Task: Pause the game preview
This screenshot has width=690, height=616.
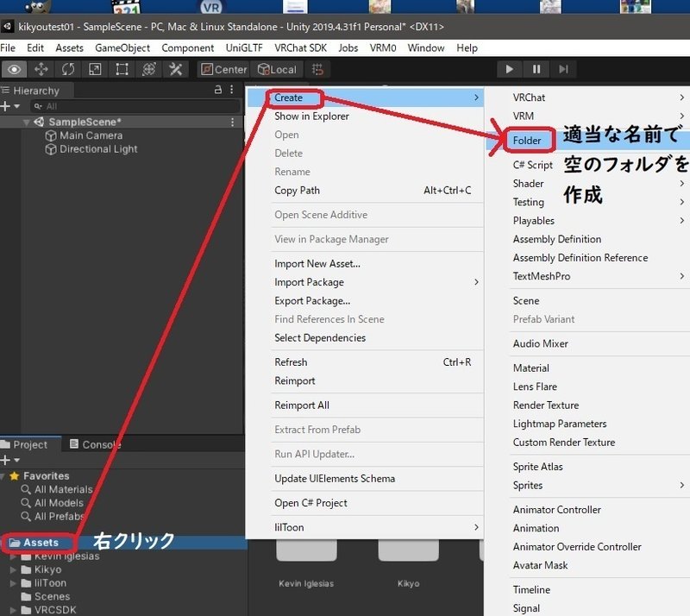Action: [x=536, y=69]
